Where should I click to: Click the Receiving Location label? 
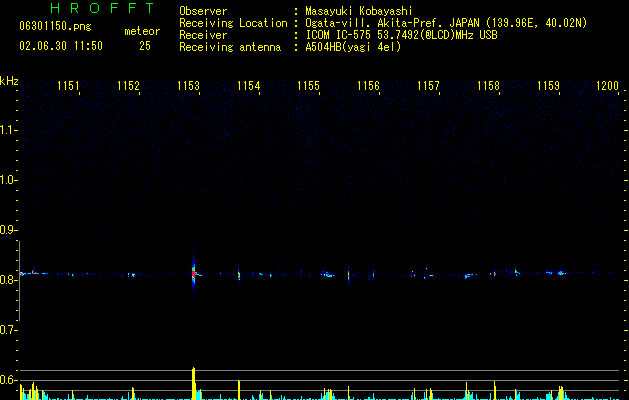233,23
